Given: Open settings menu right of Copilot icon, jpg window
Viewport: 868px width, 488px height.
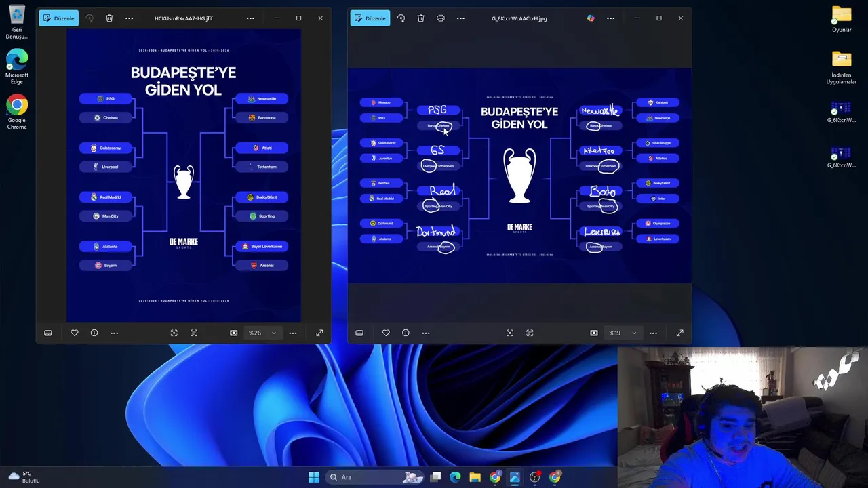Looking at the screenshot, I should click(x=610, y=18).
